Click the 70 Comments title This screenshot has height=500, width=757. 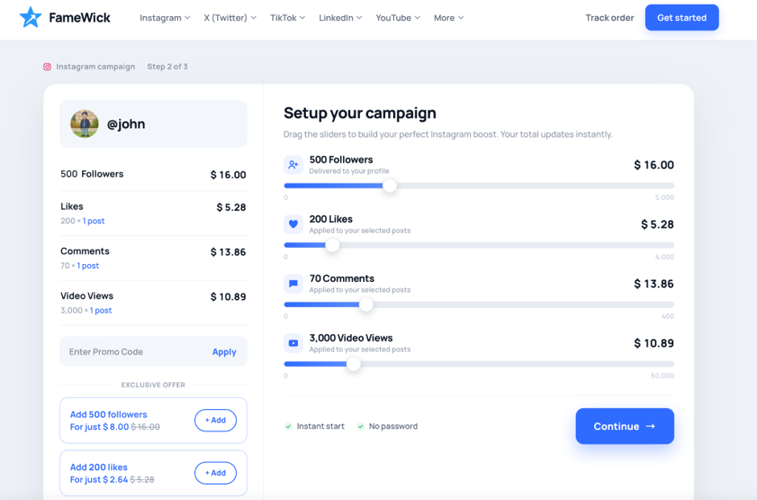coord(342,278)
